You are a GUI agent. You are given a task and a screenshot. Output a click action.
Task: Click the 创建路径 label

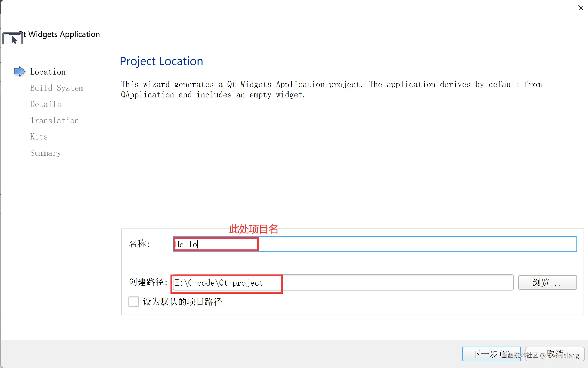pos(148,282)
